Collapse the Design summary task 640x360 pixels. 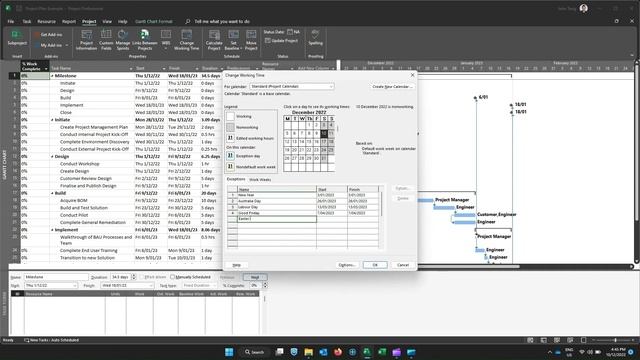click(x=52, y=156)
